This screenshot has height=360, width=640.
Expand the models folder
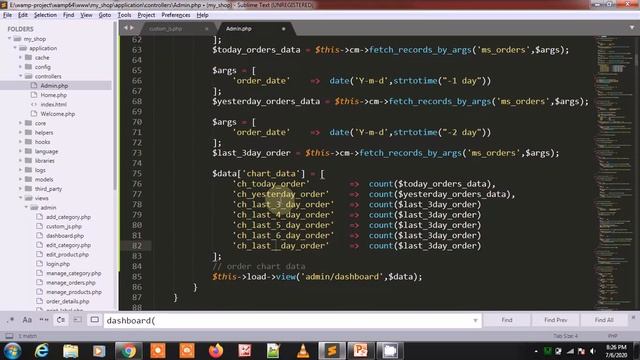point(20,180)
